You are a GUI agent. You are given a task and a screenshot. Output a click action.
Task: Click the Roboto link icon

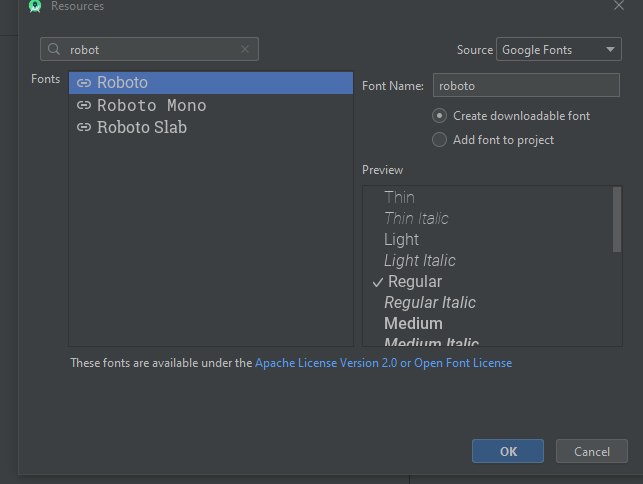coord(84,83)
